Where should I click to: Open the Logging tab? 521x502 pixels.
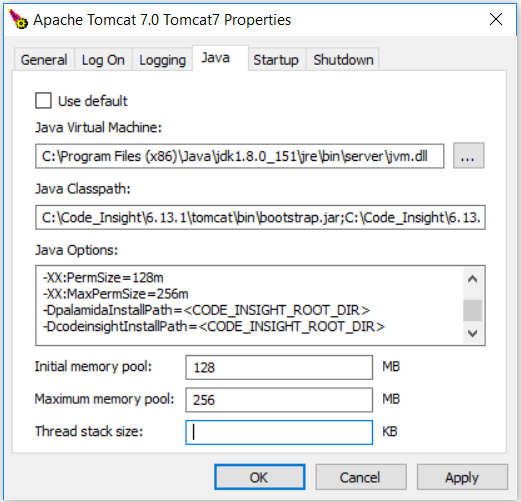click(162, 60)
